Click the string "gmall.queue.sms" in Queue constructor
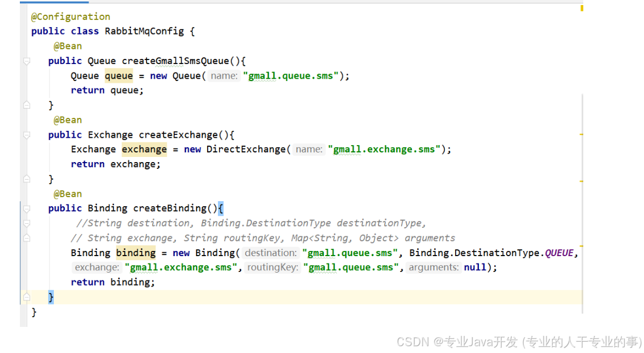This screenshot has height=353, width=644. (291, 76)
